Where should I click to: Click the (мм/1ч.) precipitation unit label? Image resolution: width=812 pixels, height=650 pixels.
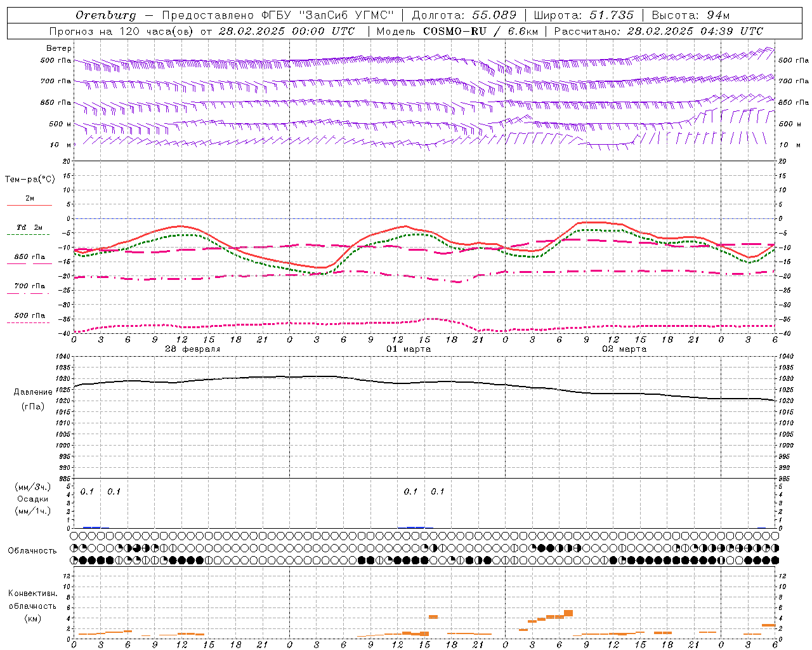[32, 511]
